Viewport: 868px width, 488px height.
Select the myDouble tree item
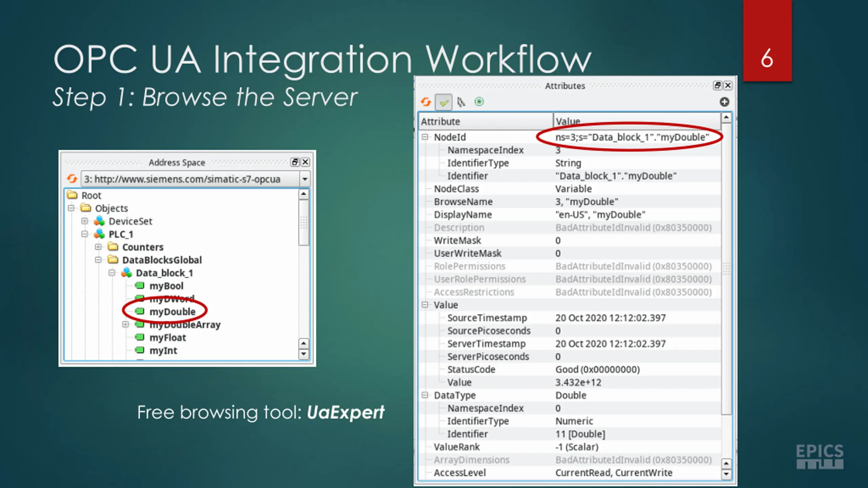click(x=172, y=311)
